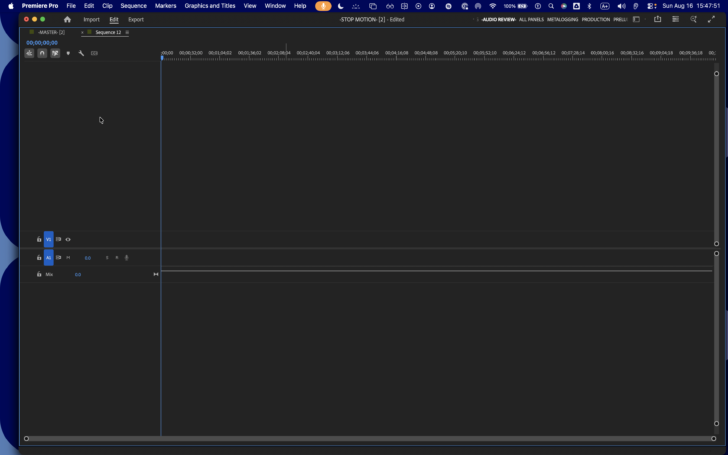Open the Sequence menu

134,6
